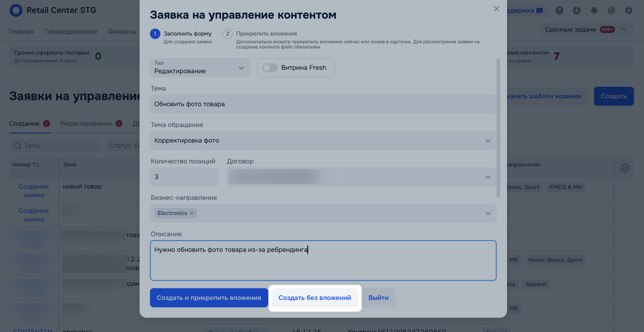
Task: Click the Количество позиций input field
Action: pyautogui.click(x=185, y=177)
